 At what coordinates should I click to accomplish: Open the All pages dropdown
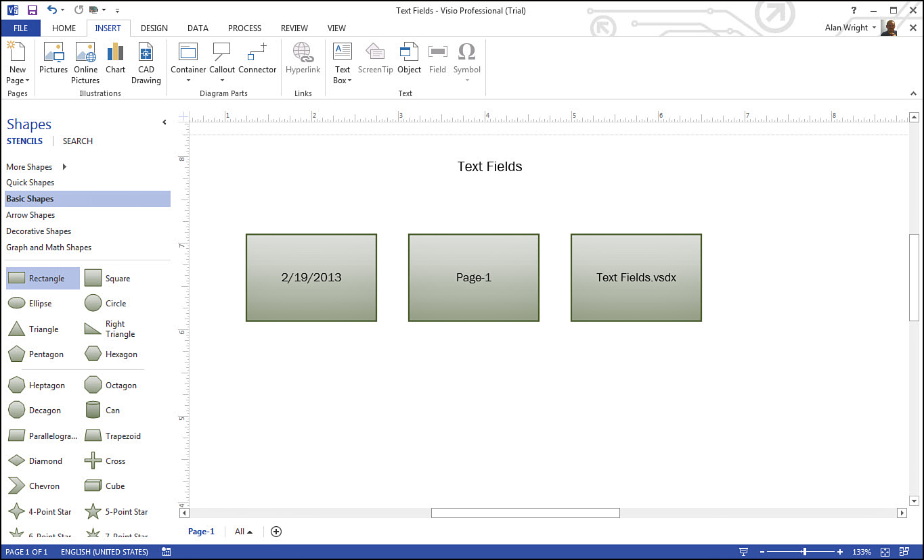[244, 532]
